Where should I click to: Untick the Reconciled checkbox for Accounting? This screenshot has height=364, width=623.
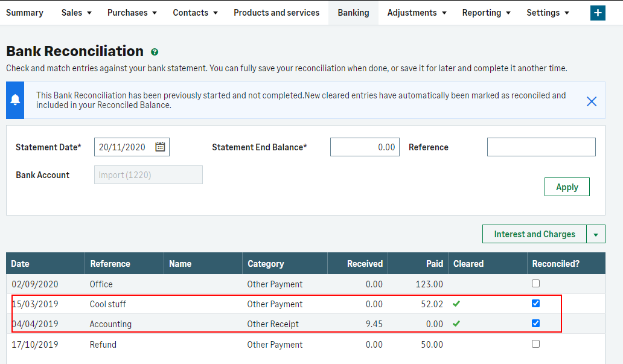coord(535,324)
